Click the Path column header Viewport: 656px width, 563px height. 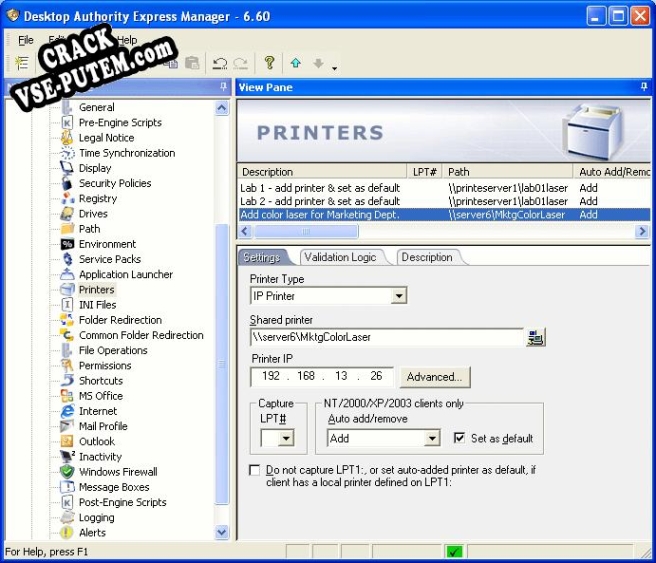click(x=508, y=171)
